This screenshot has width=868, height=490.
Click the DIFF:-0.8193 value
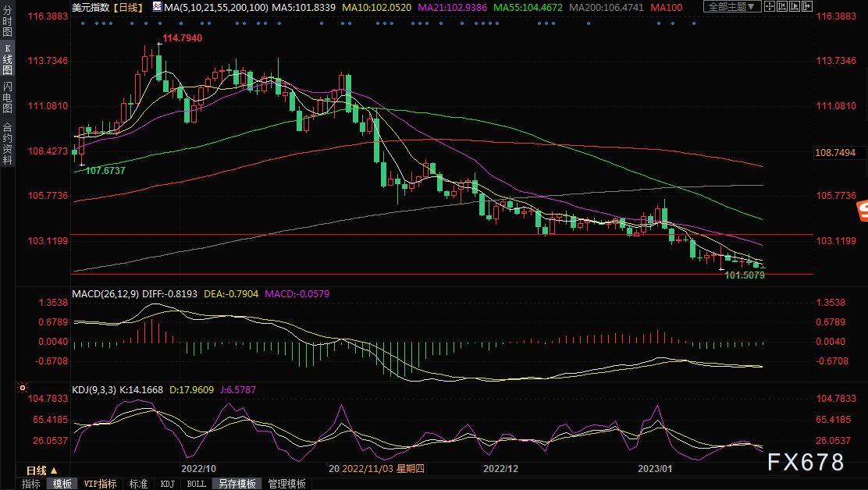point(169,293)
